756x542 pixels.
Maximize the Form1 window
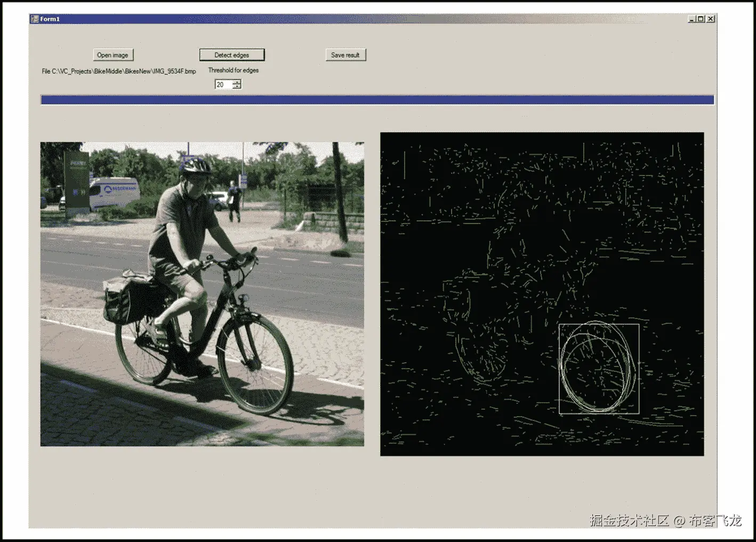click(x=701, y=19)
